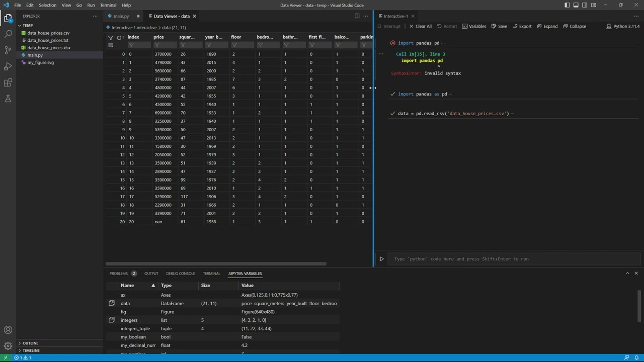
Task: Click the Jupyter Variables vertical scrollbar
Action: point(640,307)
